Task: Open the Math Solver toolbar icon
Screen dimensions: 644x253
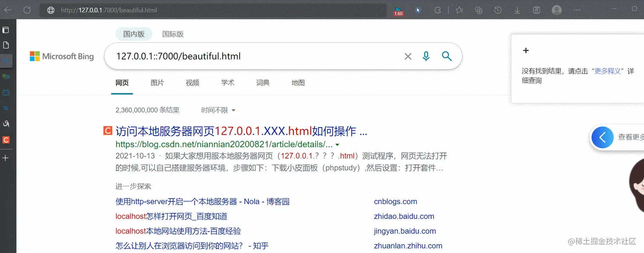Action: (x=536, y=10)
